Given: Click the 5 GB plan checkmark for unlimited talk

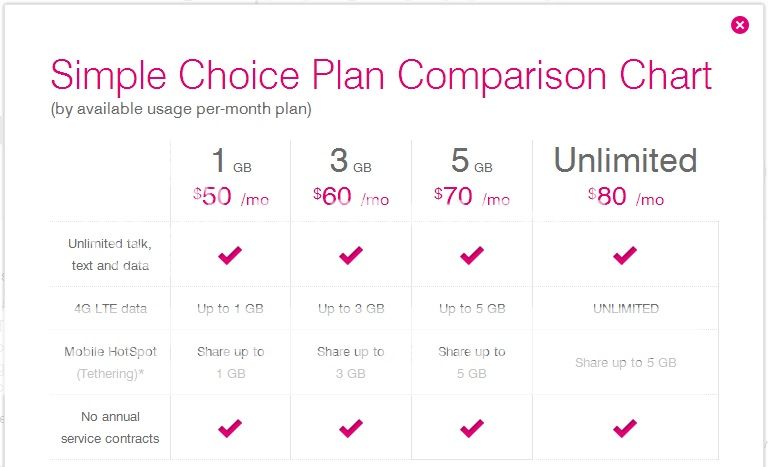Looking at the screenshot, I should [472, 255].
